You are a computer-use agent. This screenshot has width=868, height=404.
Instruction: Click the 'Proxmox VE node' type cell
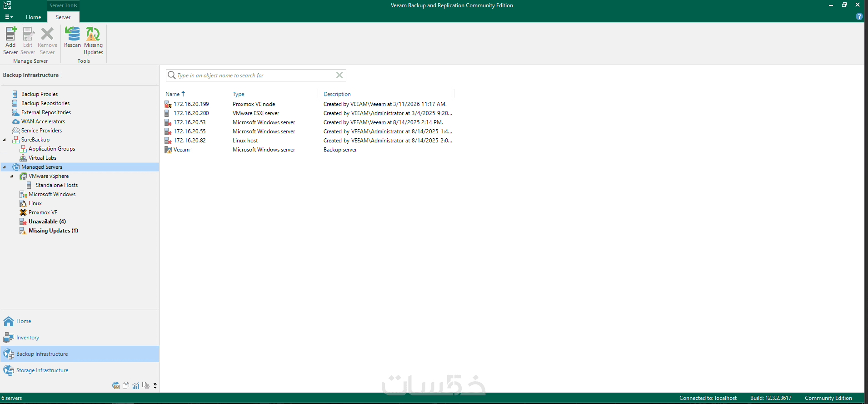pyautogui.click(x=254, y=104)
